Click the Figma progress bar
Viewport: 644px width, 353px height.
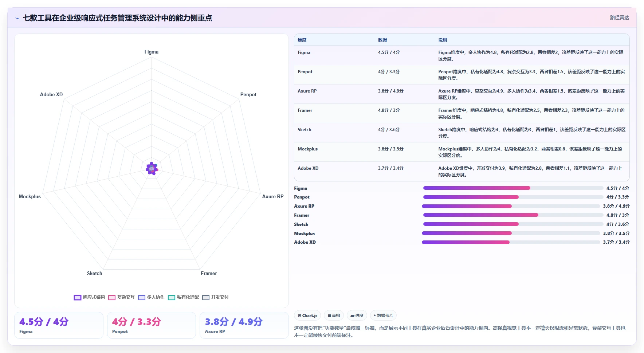513,188
